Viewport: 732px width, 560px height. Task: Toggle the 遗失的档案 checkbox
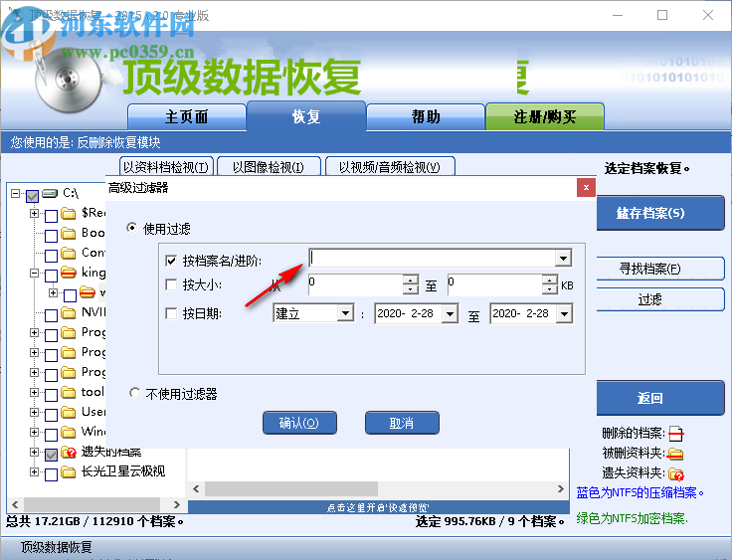[x=51, y=454]
